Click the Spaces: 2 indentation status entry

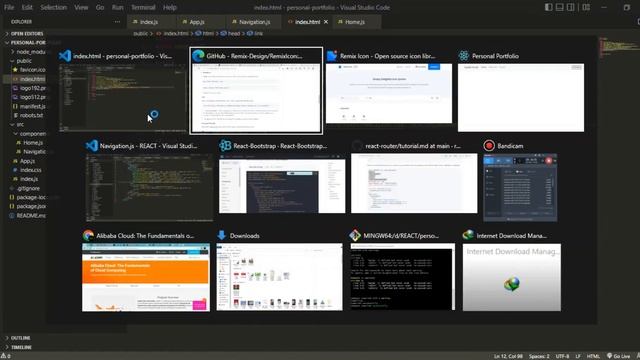[539, 356]
